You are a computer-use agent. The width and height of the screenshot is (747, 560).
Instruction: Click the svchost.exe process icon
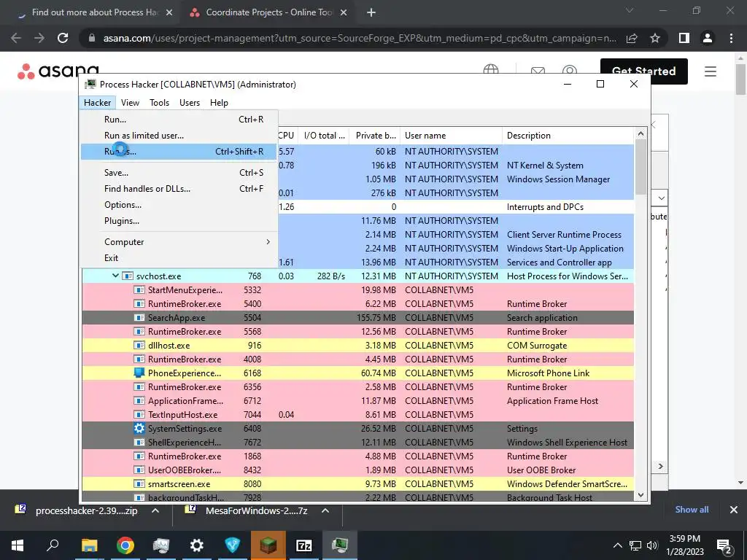click(127, 276)
